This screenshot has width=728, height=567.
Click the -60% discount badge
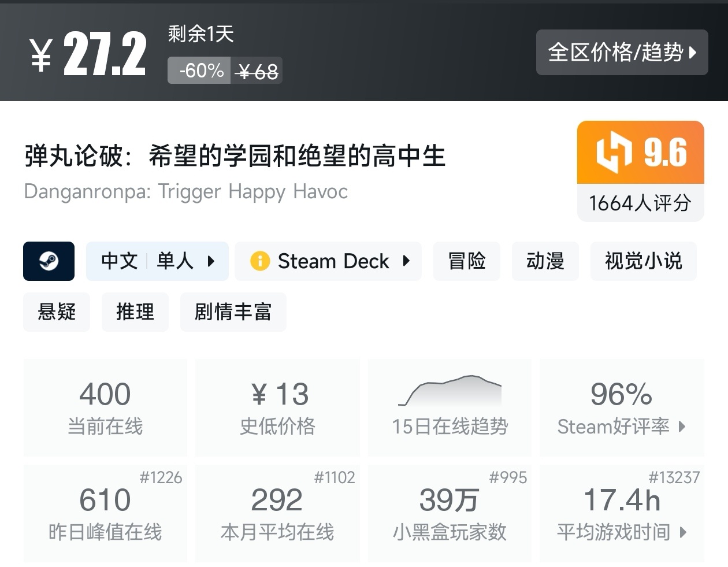tap(200, 71)
